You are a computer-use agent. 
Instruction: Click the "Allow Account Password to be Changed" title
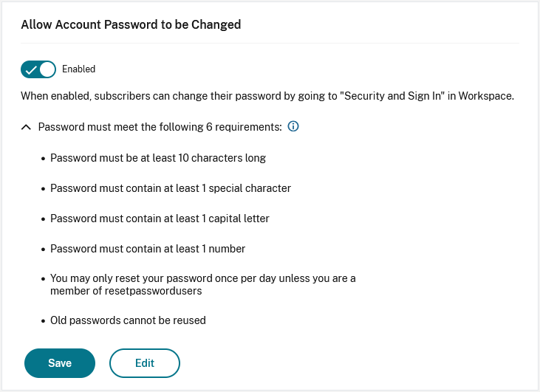click(131, 24)
